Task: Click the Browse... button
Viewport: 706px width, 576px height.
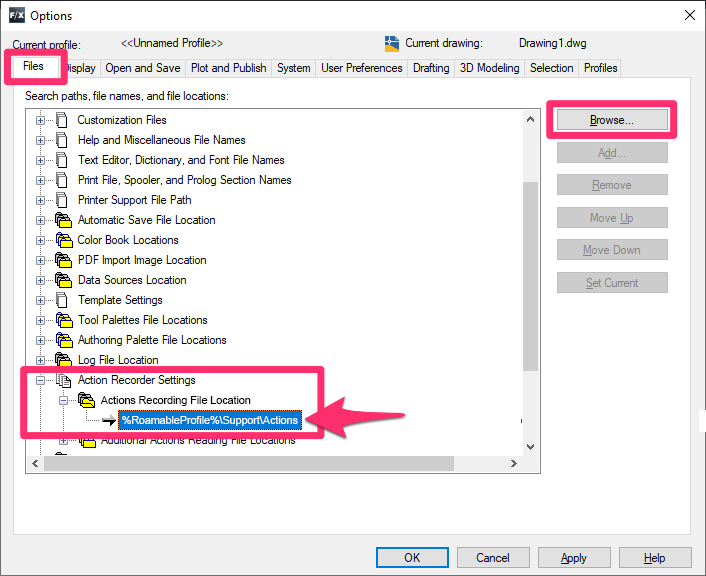Action: 612,120
